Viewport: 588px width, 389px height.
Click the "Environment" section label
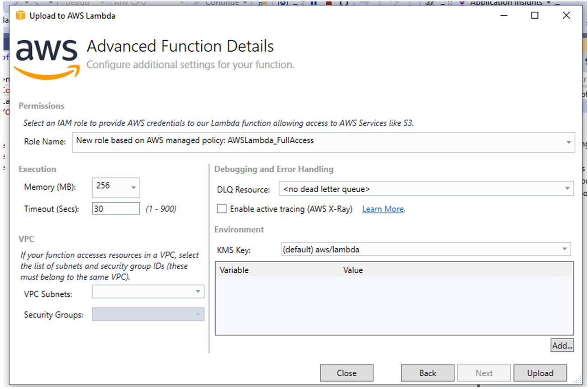239,230
